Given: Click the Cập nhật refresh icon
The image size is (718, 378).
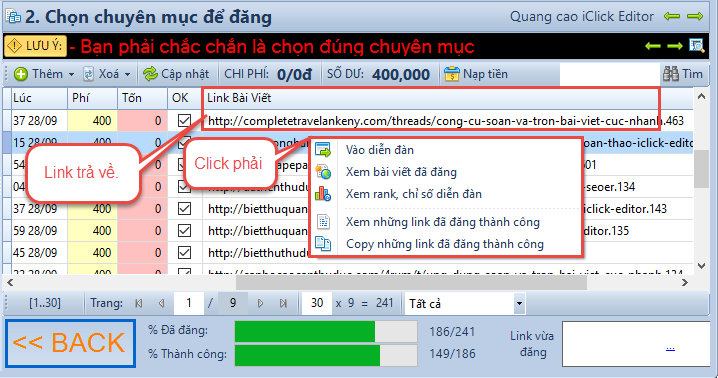Looking at the screenshot, I should coord(150,74).
